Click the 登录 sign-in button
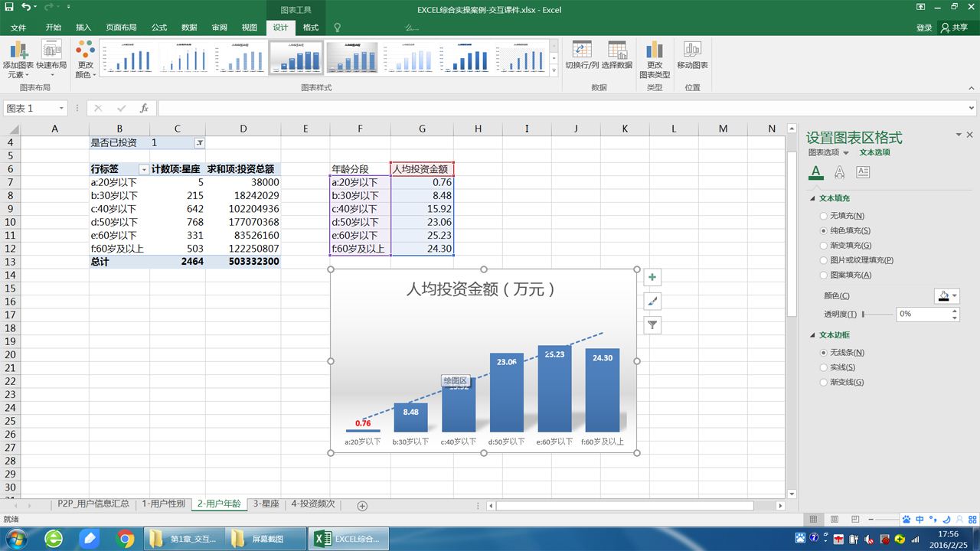Viewport: 980px width, 551px height. [x=924, y=28]
